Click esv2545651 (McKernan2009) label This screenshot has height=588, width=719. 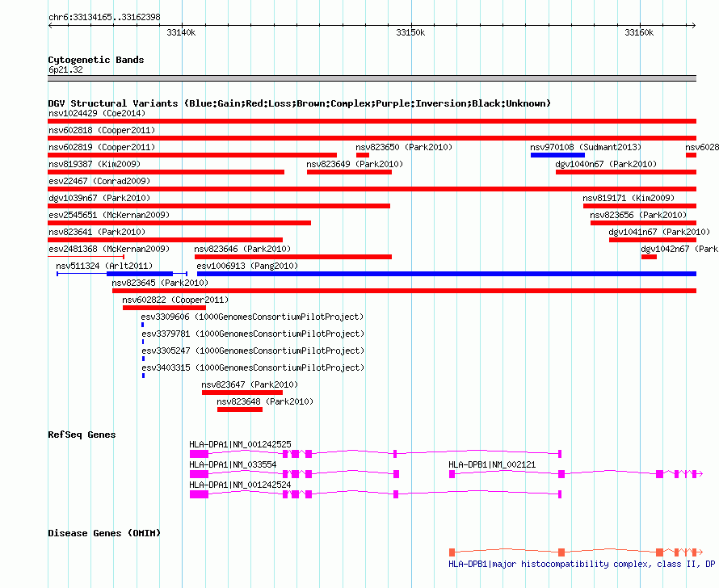click(x=109, y=215)
